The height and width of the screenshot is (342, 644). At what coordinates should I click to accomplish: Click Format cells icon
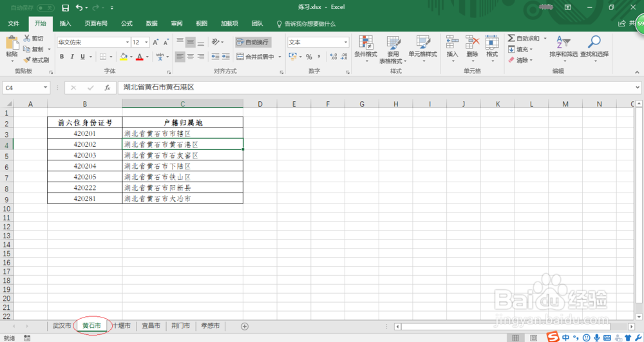[492, 43]
